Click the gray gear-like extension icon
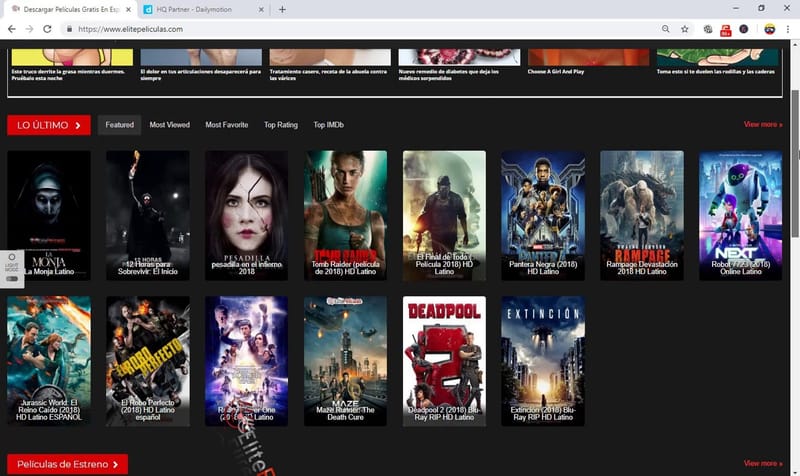The width and height of the screenshot is (800, 476). [x=708, y=29]
